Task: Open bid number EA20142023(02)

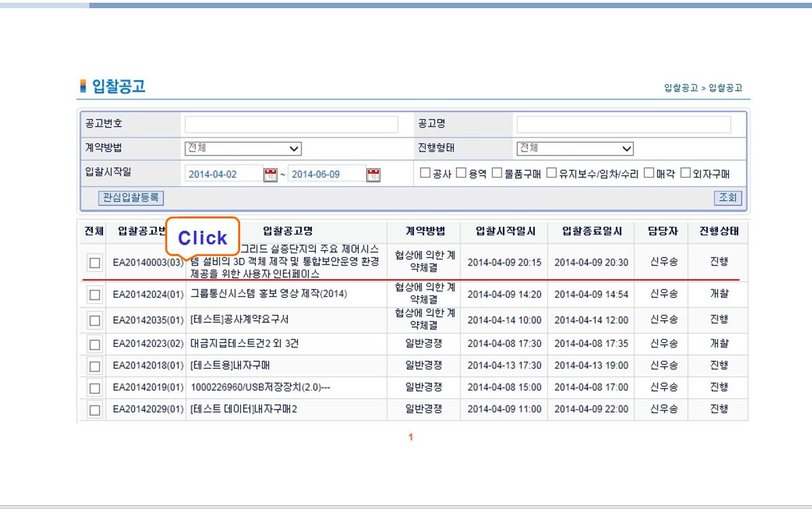Action: coord(148,343)
